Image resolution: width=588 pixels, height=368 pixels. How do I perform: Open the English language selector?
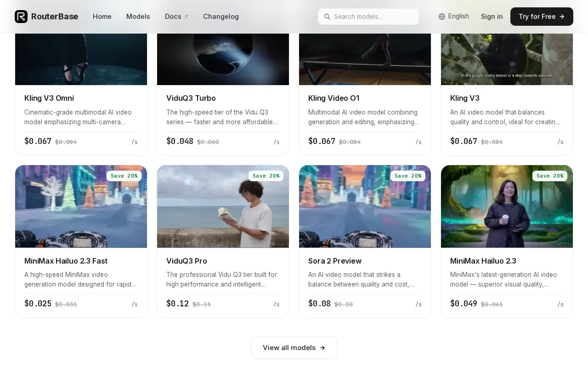click(x=454, y=17)
